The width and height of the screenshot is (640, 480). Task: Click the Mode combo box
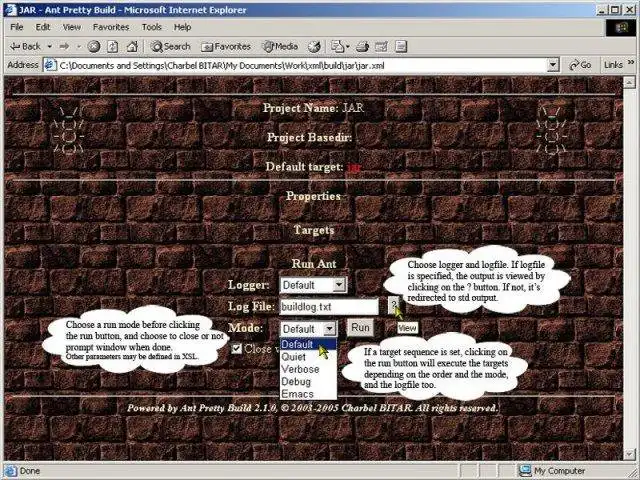[308, 329]
